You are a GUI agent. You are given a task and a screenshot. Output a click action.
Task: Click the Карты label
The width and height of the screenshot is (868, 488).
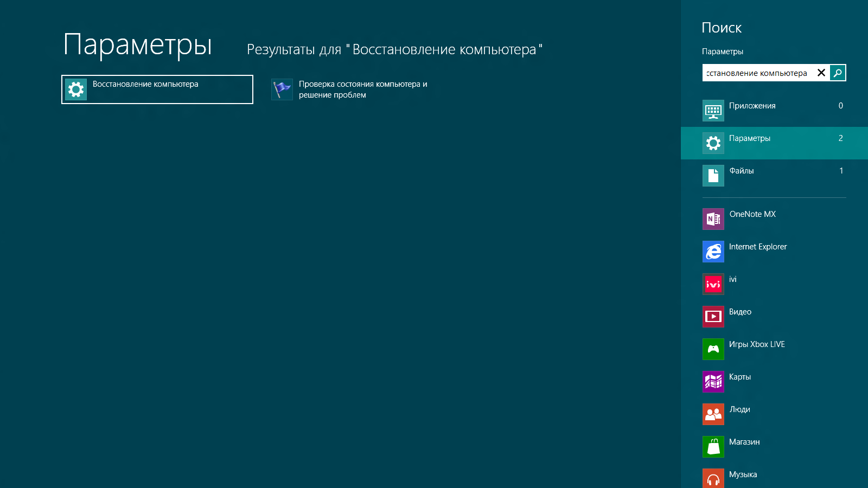coord(740,377)
